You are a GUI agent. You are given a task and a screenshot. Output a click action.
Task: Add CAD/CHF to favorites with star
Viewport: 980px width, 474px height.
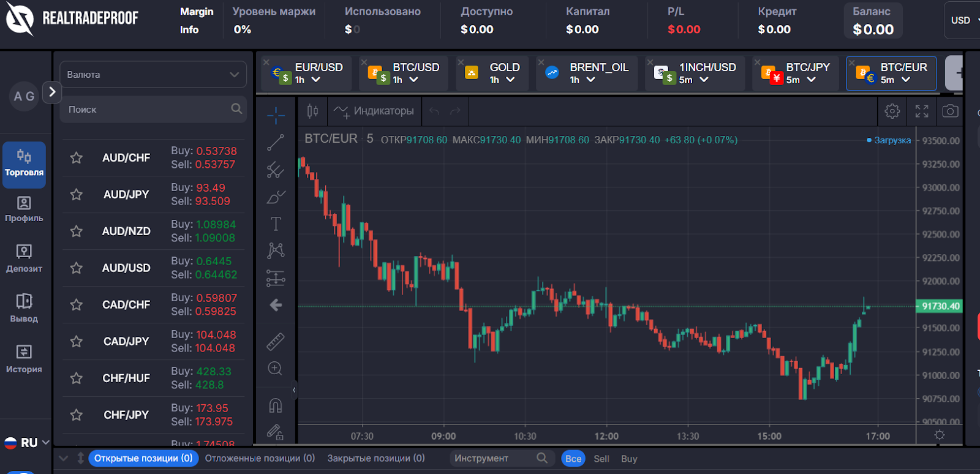pos(77,305)
